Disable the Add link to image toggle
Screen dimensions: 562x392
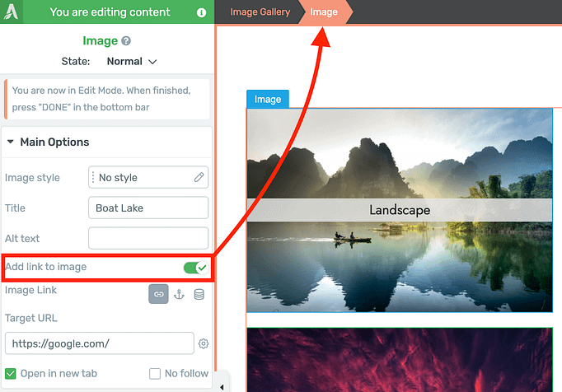196,268
